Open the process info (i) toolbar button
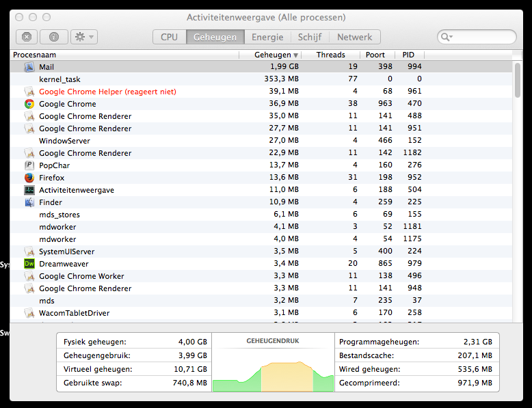This screenshot has height=408, width=532. coord(54,37)
